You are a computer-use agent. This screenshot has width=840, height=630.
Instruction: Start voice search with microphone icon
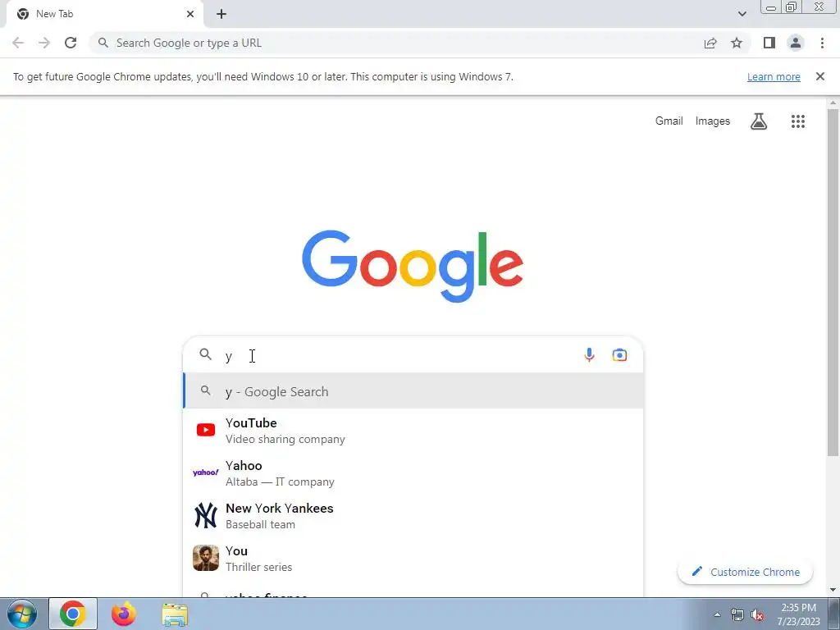point(589,354)
